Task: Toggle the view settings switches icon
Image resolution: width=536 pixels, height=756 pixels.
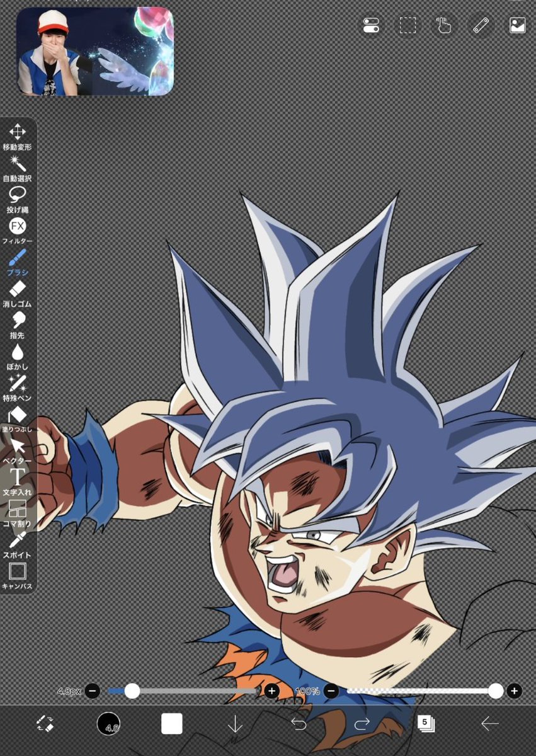Action: tap(372, 25)
